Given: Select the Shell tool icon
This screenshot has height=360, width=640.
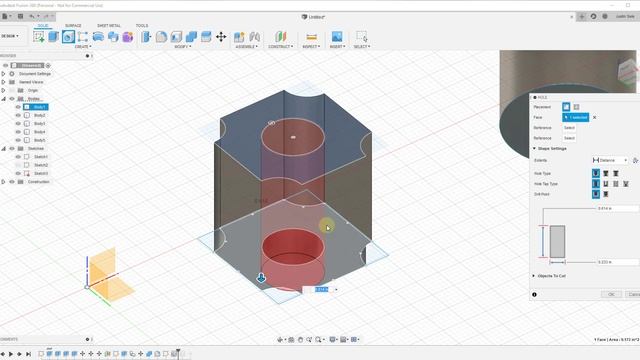Looking at the screenshot, I should click(x=176, y=37).
